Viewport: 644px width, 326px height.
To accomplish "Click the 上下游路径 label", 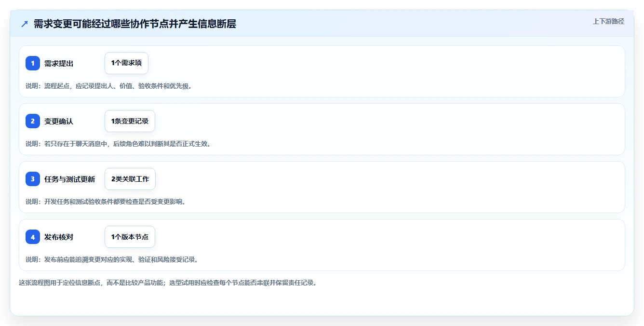I will point(608,21).
